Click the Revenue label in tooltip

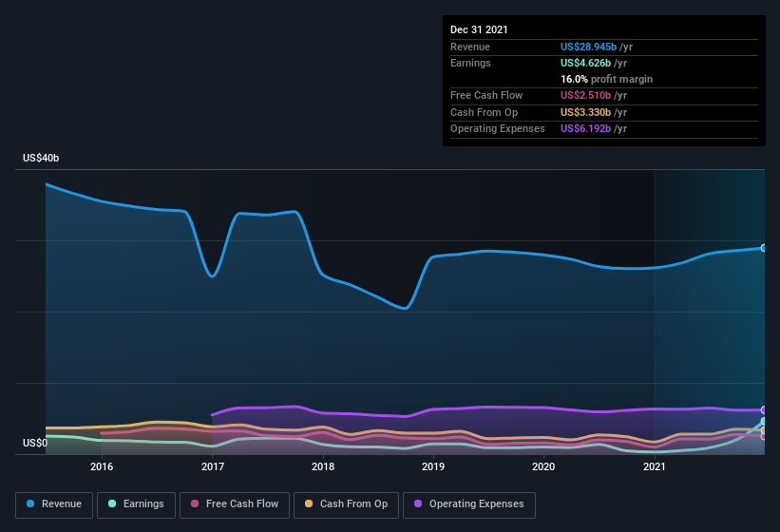click(x=470, y=47)
